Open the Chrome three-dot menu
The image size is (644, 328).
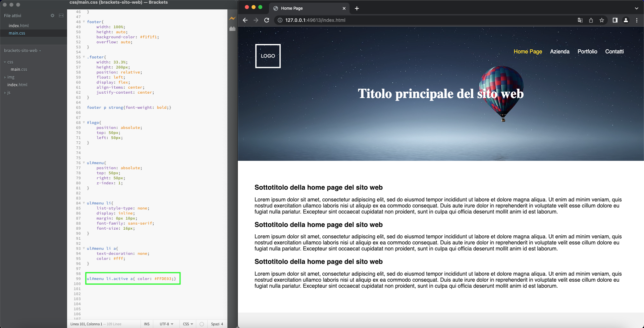pyautogui.click(x=637, y=20)
